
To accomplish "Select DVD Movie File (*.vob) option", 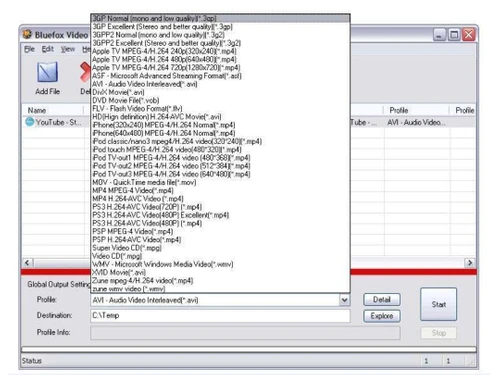I will [220, 100].
